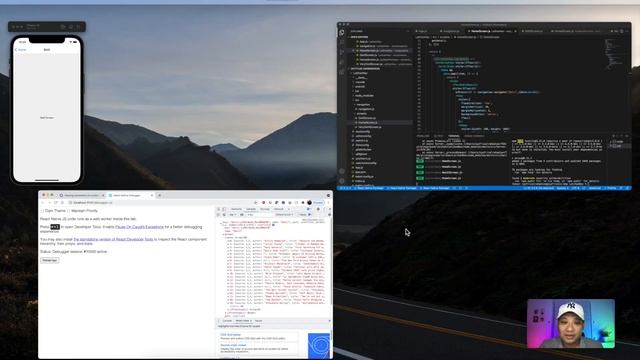Switch to the PROBLEMS panel tab
The width and height of the screenshot is (640, 360).
(423, 136)
